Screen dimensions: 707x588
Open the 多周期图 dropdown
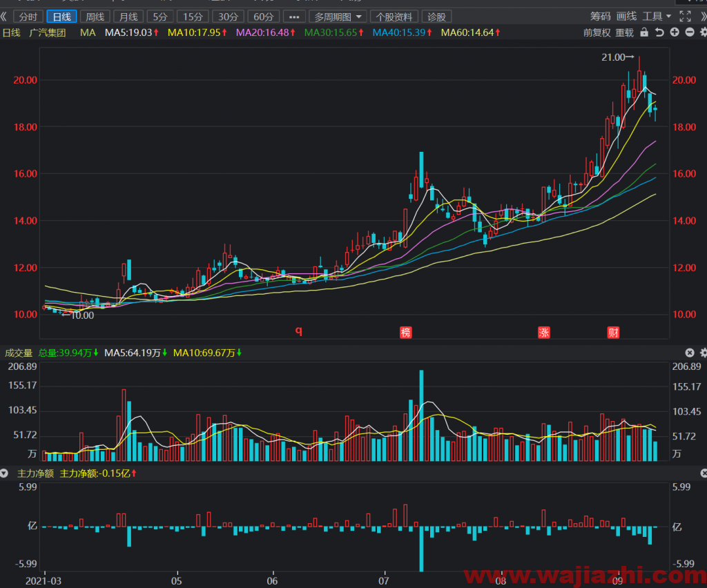click(338, 17)
